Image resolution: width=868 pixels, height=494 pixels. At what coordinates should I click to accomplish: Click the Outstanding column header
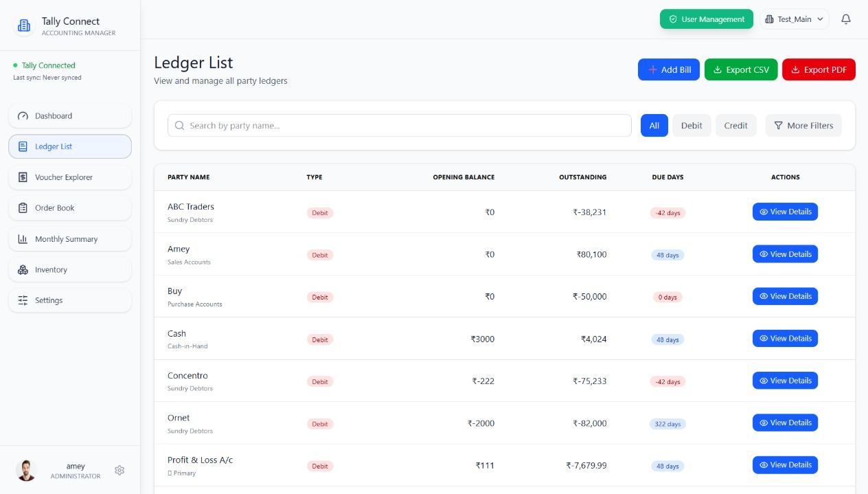click(583, 177)
